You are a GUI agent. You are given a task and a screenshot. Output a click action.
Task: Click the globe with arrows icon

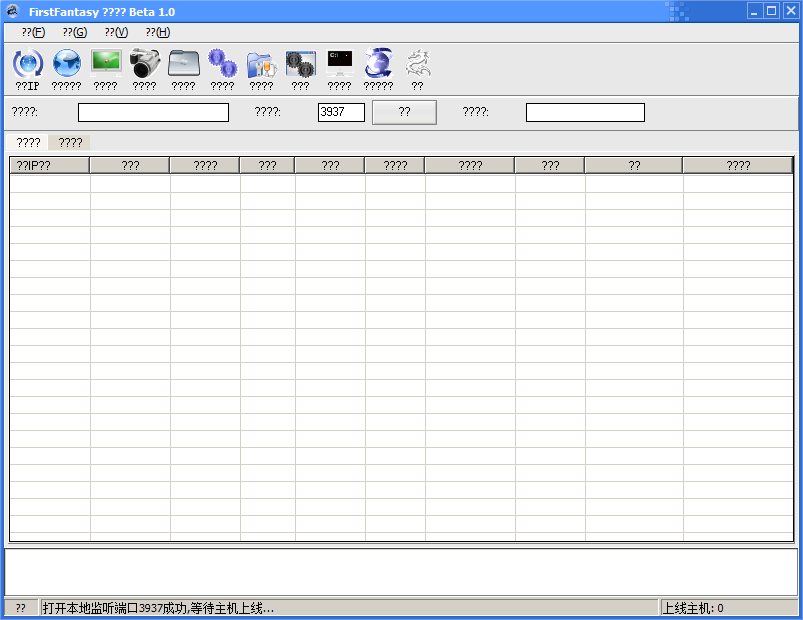(x=378, y=64)
